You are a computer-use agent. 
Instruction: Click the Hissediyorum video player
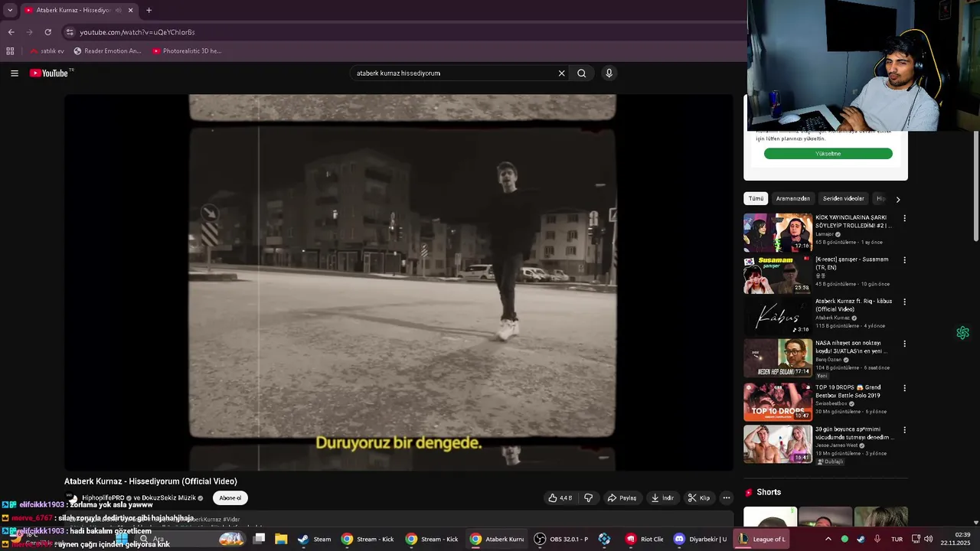tap(399, 282)
